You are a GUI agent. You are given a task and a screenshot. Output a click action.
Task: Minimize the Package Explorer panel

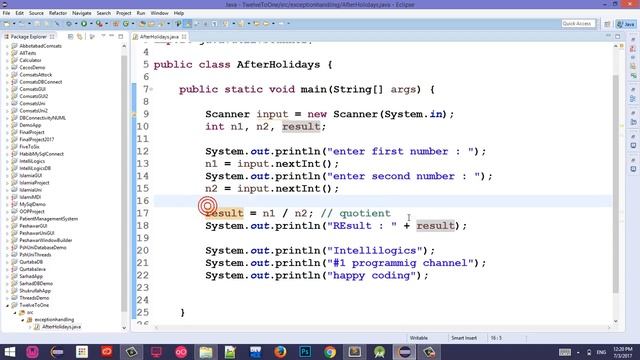111,36
